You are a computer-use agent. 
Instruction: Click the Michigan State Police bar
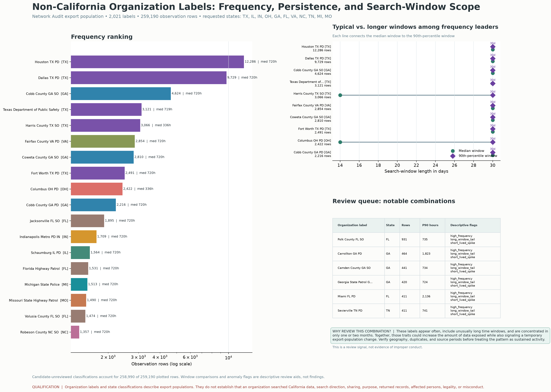79,284
